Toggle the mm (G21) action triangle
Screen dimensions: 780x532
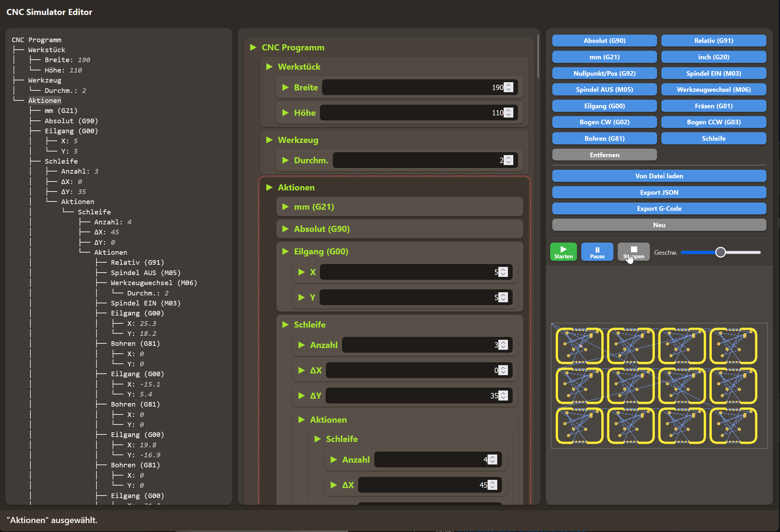click(x=285, y=207)
